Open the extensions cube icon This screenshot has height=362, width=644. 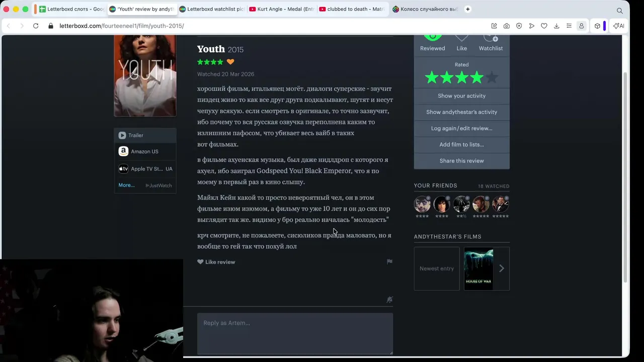(597, 26)
